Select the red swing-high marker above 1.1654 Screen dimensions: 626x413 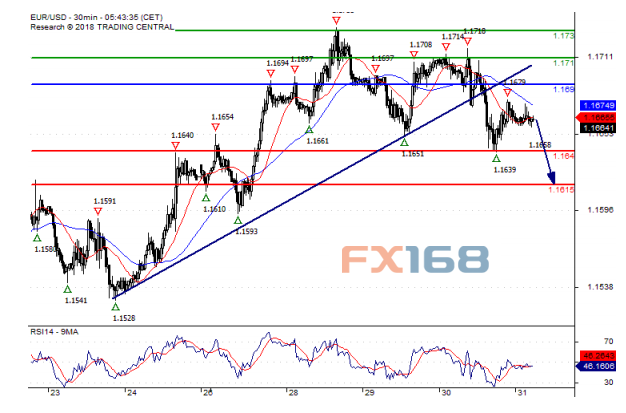point(216,127)
